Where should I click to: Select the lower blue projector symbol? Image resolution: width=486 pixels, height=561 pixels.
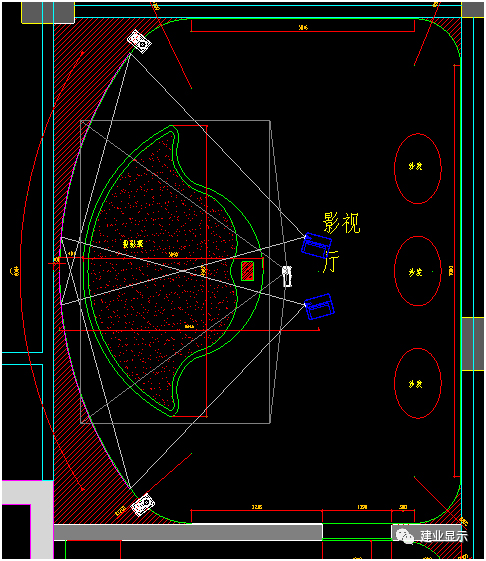tap(320, 306)
